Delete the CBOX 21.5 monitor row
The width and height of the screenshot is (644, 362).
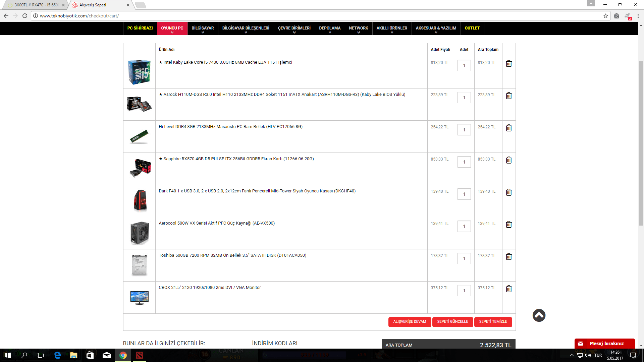pos(508,289)
